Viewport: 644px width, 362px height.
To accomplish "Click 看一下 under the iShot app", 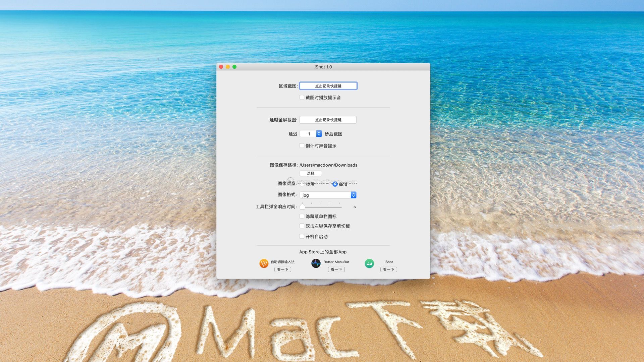I will (x=388, y=269).
